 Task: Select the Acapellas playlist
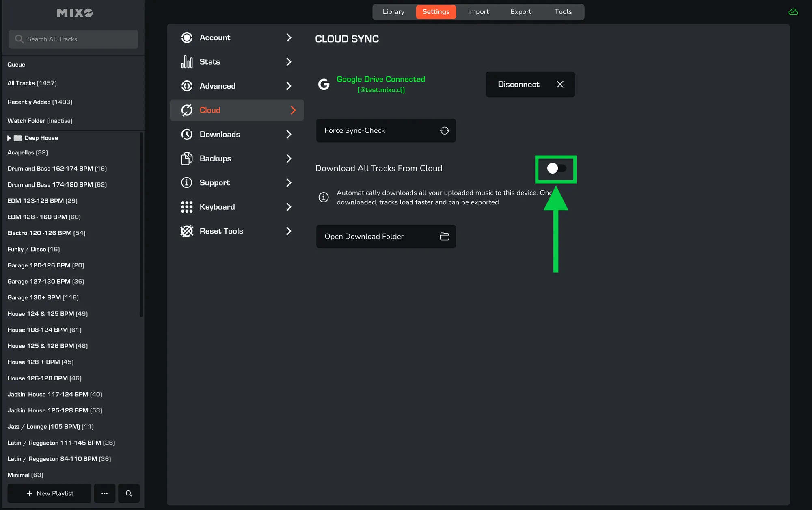point(28,152)
